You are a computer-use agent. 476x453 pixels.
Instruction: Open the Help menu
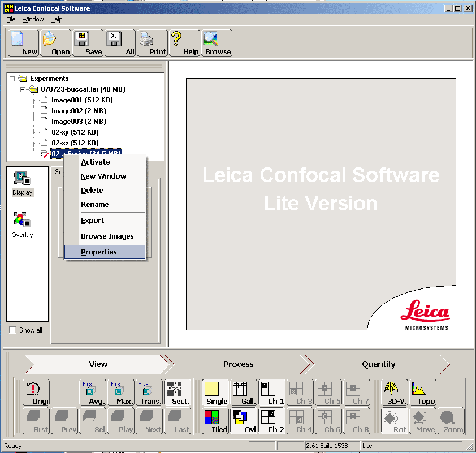(x=57, y=19)
